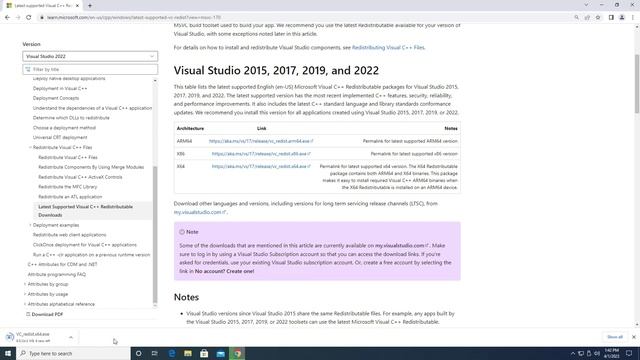Open Redistribute web client applications item
The width and height of the screenshot is (640, 360).
click(x=69, y=235)
